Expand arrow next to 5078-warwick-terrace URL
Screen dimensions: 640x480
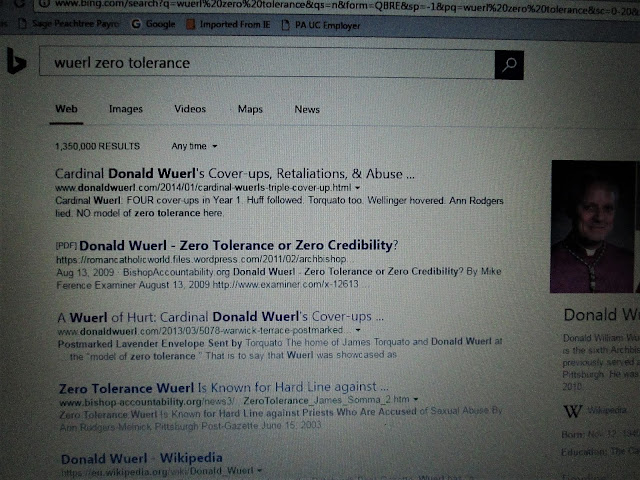[x=358, y=330]
